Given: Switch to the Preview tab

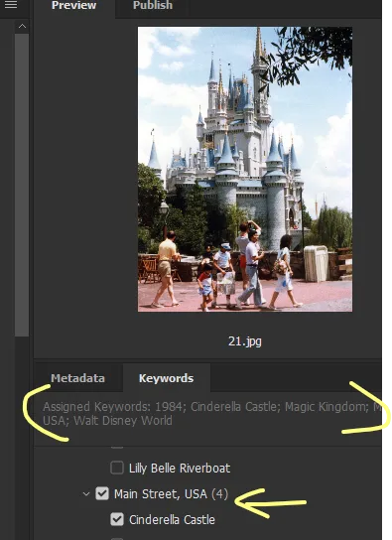Looking at the screenshot, I should click(73, 6).
